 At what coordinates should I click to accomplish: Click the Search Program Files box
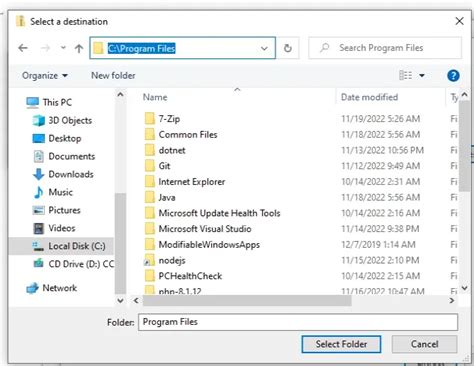click(x=385, y=48)
